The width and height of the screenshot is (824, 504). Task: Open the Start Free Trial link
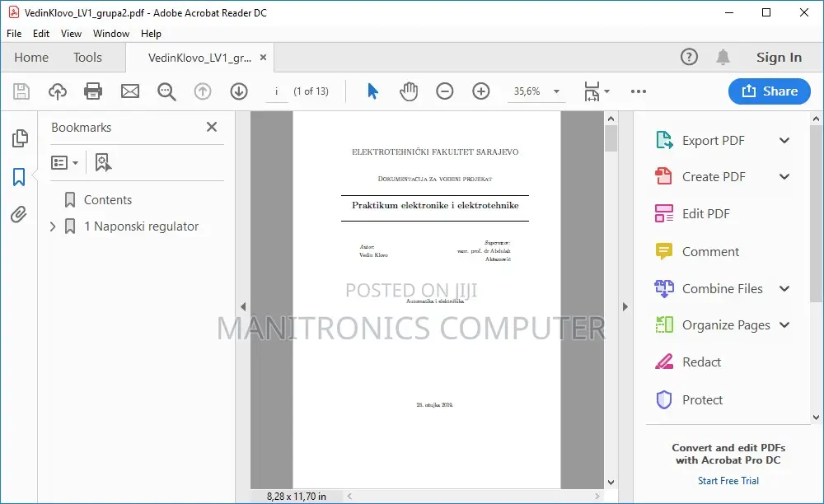(x=728, y=480)
